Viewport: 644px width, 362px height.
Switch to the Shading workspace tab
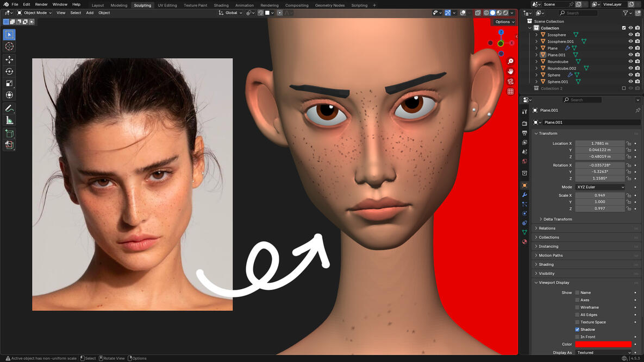[221, 5]
